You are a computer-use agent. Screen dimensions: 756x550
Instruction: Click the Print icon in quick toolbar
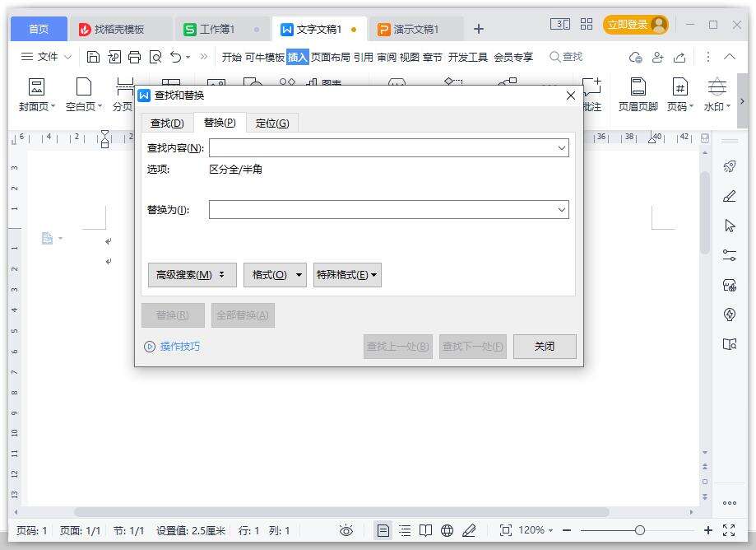click(x=135, y=57)
